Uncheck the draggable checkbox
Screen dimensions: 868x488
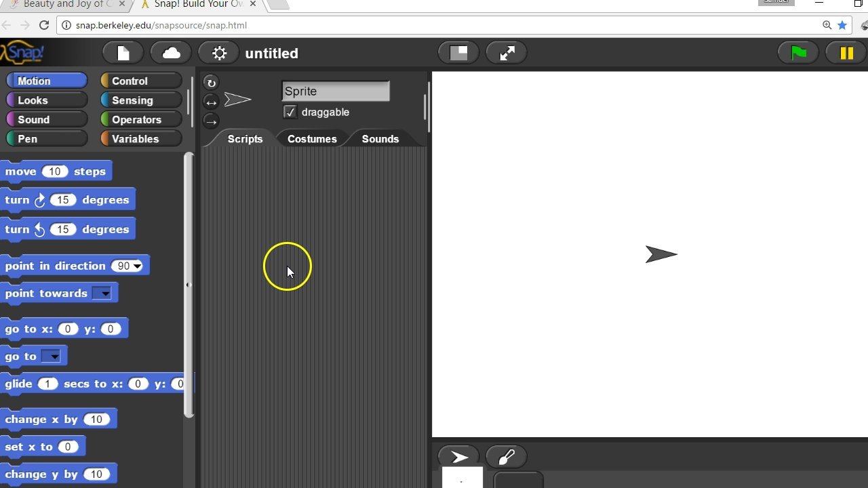point(290,112)
